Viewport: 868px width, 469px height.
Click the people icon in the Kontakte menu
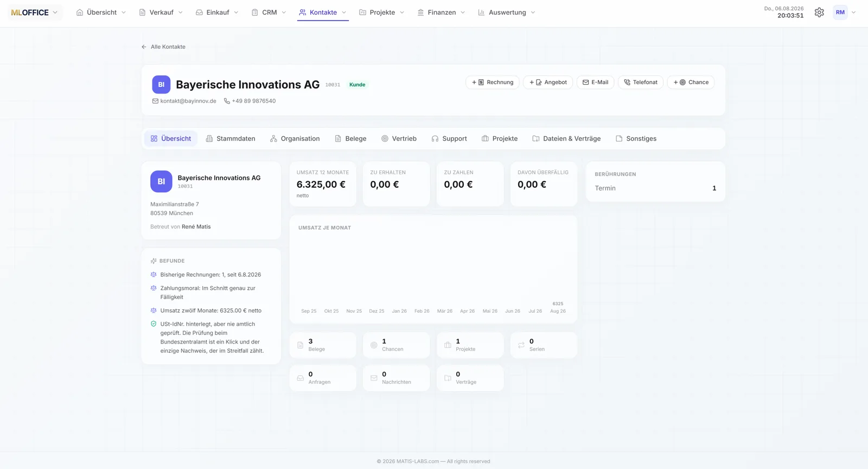point(303,12)
